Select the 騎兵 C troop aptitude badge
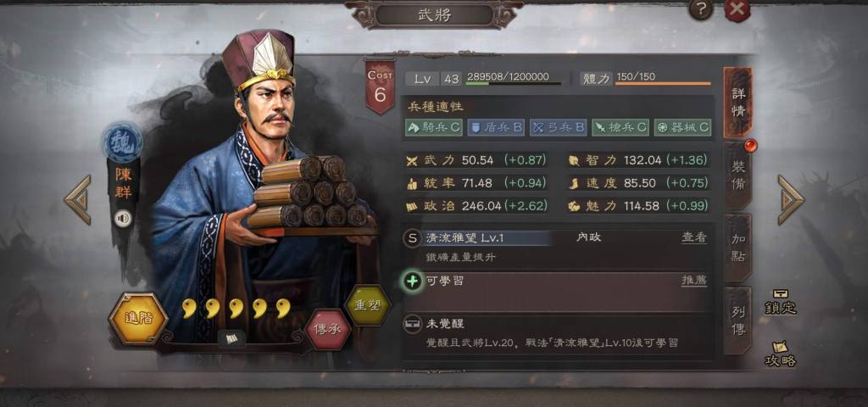Screen dimensions: 868x407 (x=434, y=127)
